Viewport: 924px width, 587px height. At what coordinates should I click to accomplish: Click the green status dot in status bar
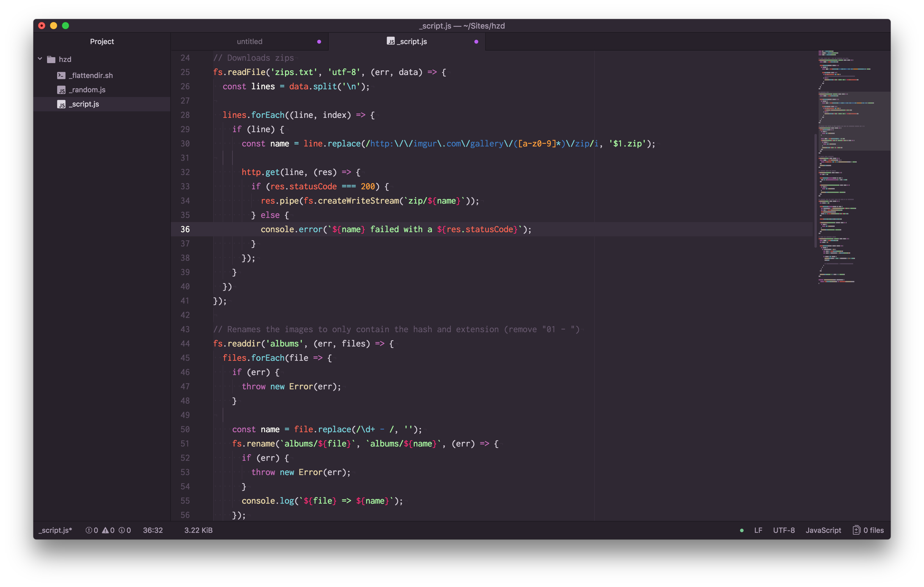click(x=742, y=530)
